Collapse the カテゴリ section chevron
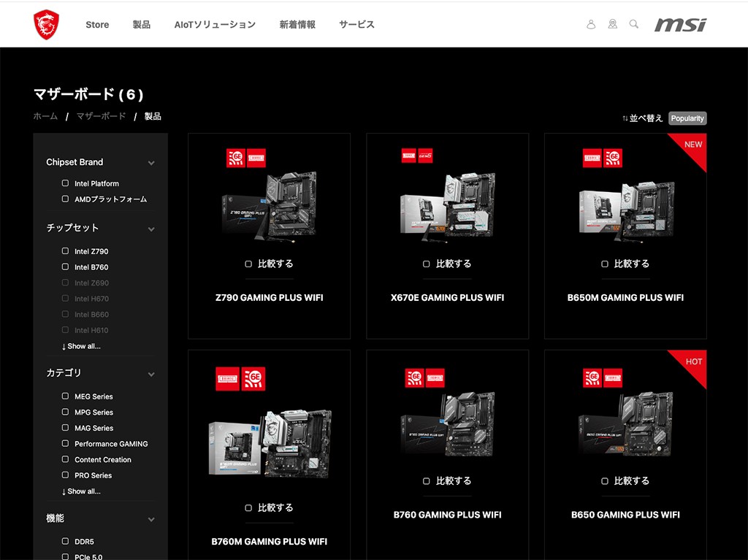 pyautogui.click(x=151, y=375)
